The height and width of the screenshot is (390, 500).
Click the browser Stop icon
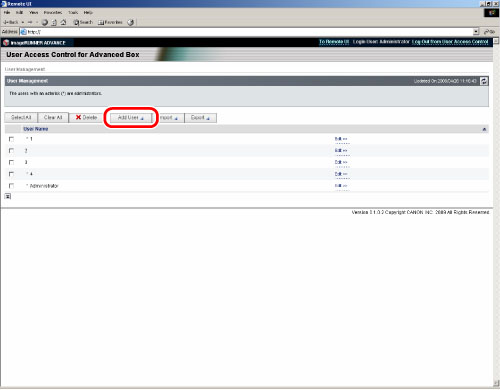(45, 22)
